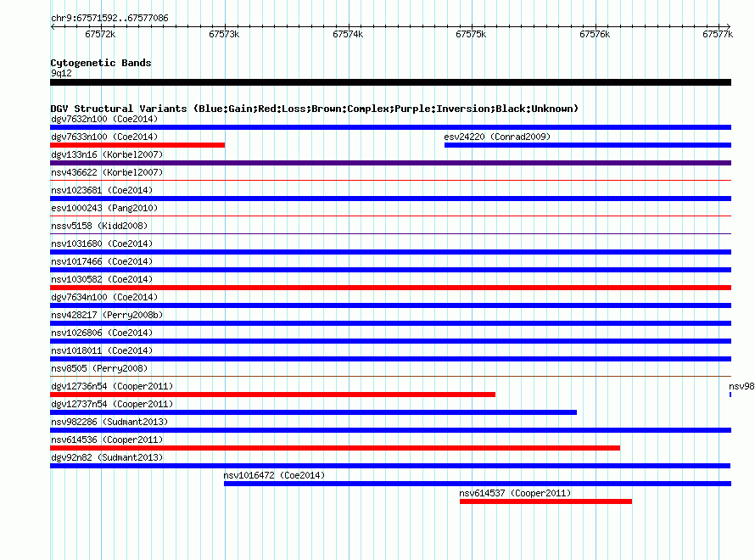Open dgv7634n100 (Coe2014) label
The width and height of the screenshot is (755, 560).
point(104,297)
